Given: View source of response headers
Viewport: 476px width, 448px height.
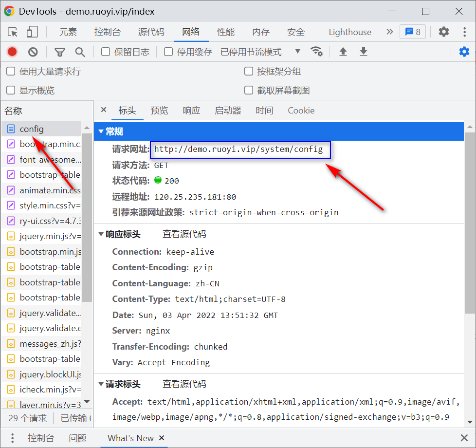Looking at the screenshot, I should click(x=184, y=234).
